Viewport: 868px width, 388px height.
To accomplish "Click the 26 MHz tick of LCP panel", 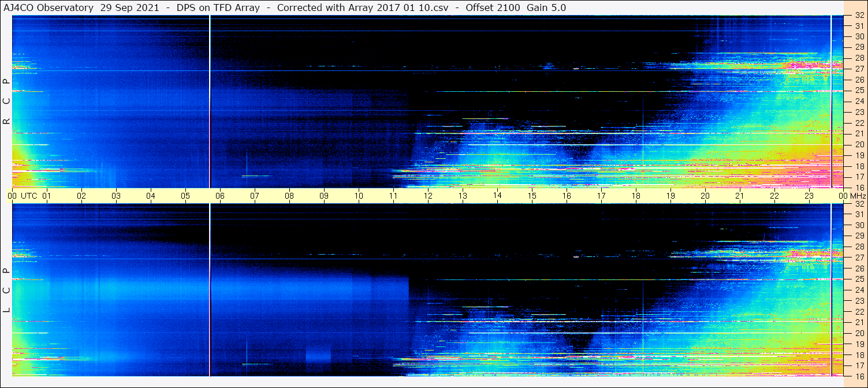I will [x=859, y=268].
